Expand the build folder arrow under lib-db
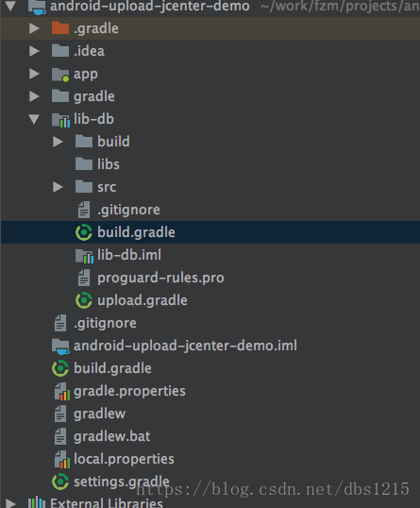The height and width of the screenshot is (508, 420). (58, 142)
